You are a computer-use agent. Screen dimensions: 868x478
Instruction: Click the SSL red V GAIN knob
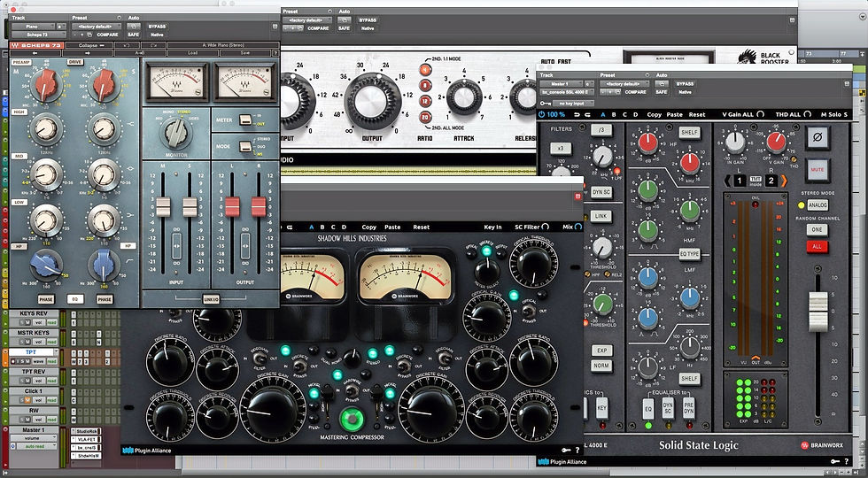(776, 143)
